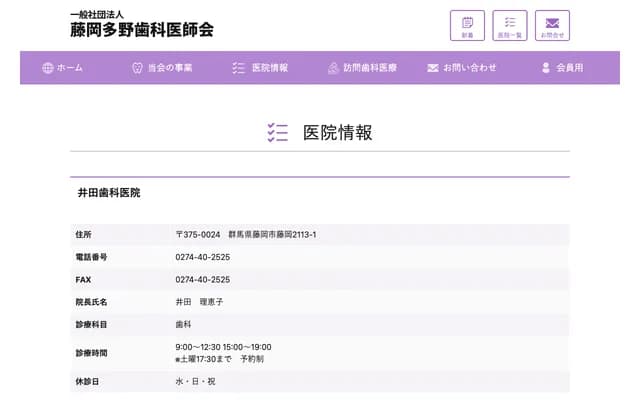Click the envelope icon beside お問い合わせ in navbar
640x400 pixels.
(x=433, y=68)
